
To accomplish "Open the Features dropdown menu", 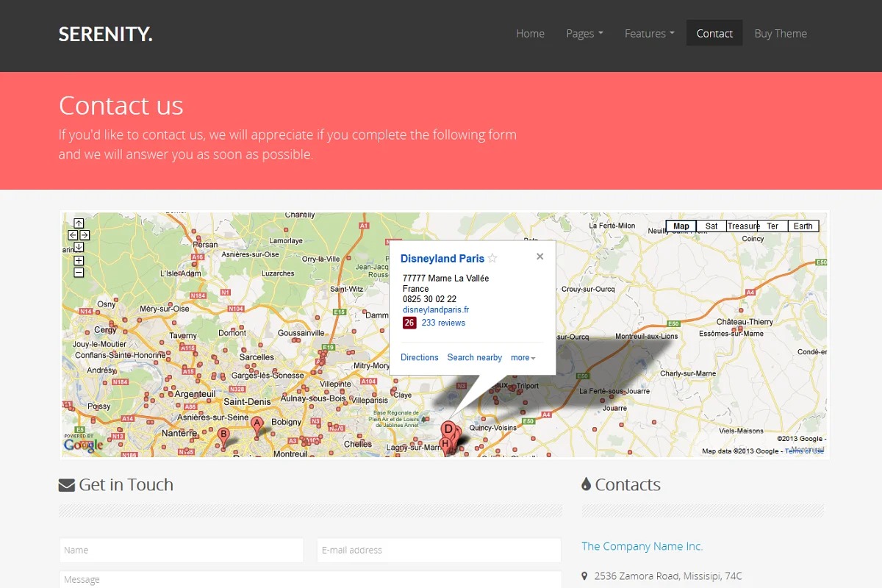I will 649,34.
